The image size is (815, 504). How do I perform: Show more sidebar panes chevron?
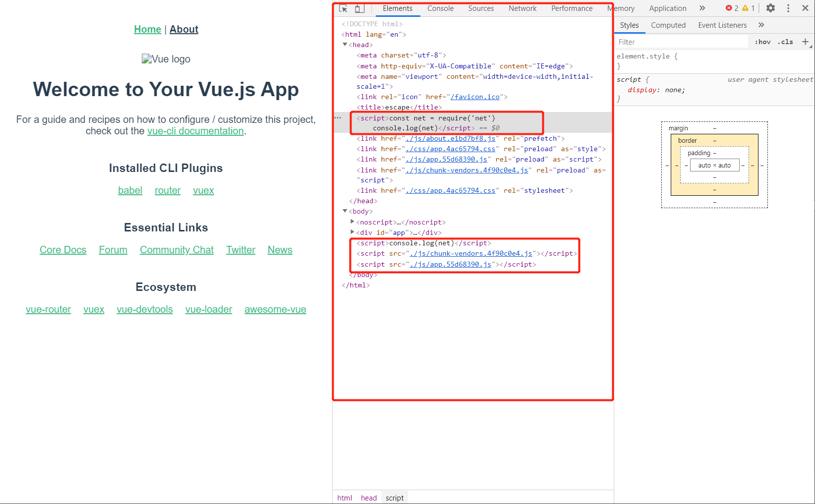tap(761, 25)
